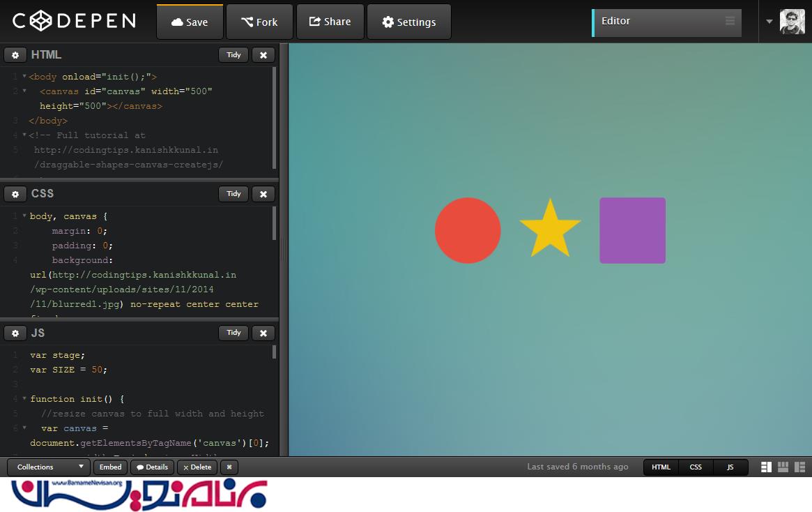The width and height of the screenshot is (812, 512).
Task: Click the '</body>' line in HTML
Action: click(48, 121)
